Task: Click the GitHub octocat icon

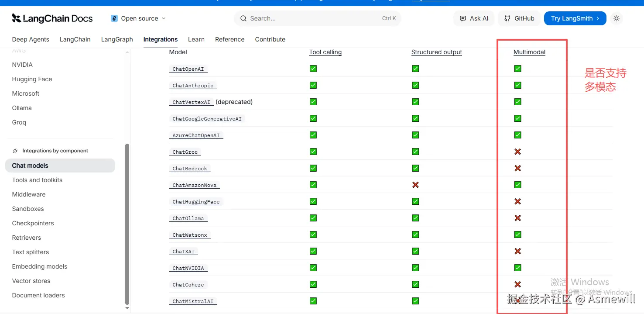Action: pos(507,18)
